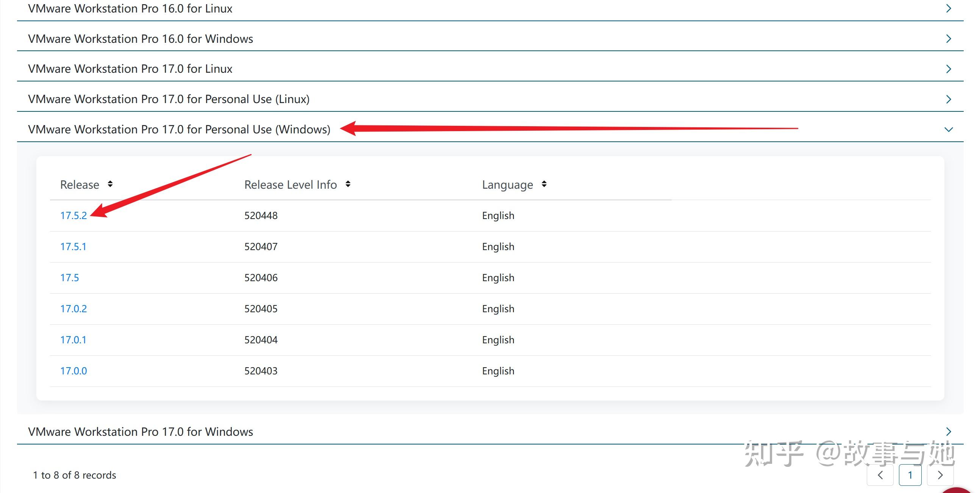Click VMware Workstation Pro 16.0 for Windows title
980x493 pixels.
(140, 39)
